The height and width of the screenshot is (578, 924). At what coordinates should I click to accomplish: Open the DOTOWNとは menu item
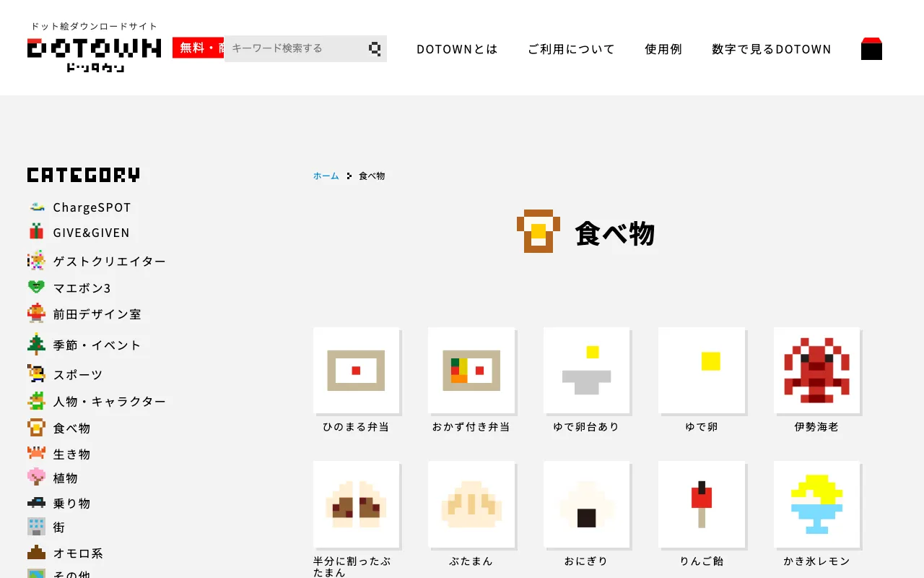pos(458,49)
